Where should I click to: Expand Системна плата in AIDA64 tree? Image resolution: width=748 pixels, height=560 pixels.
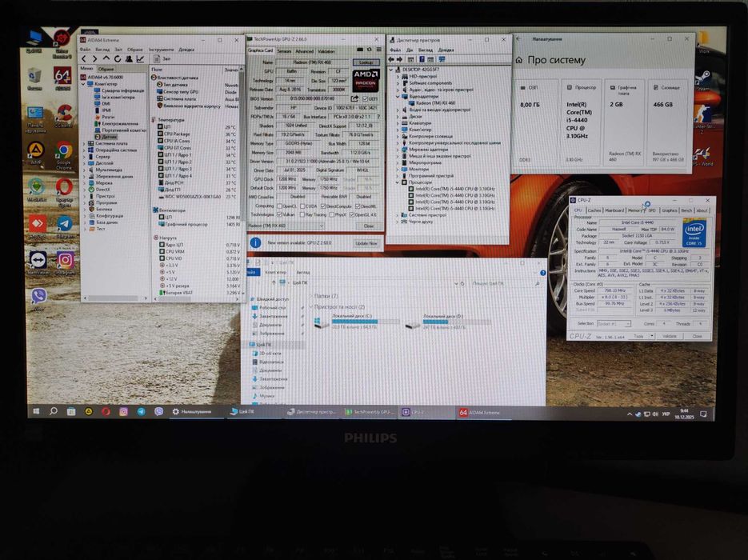point(85,143)
